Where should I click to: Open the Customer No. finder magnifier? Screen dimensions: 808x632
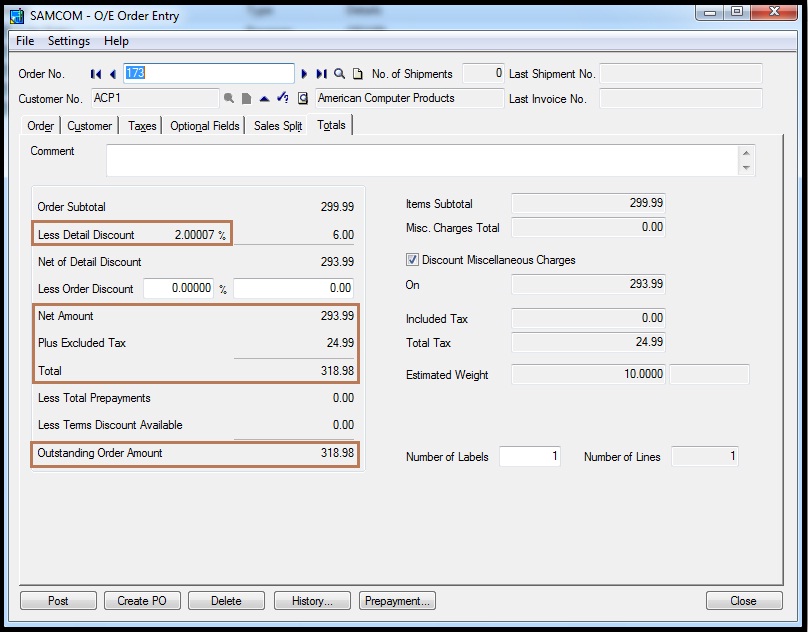[x=229, y=98]
